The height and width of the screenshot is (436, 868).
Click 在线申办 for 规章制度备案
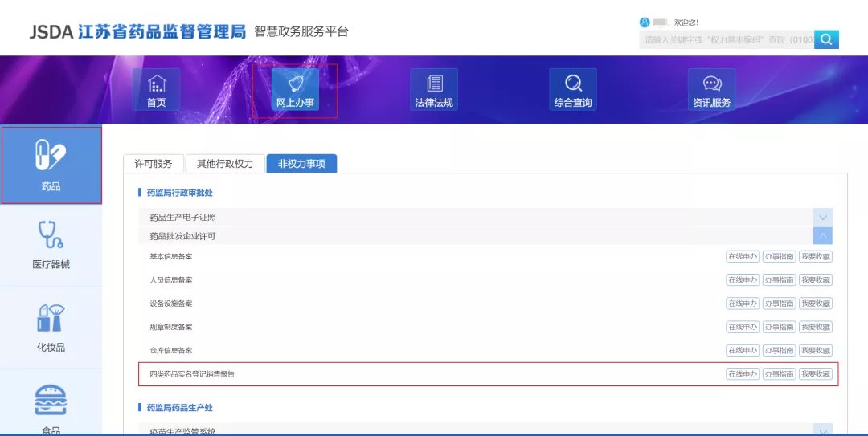(x=743, y=327)
